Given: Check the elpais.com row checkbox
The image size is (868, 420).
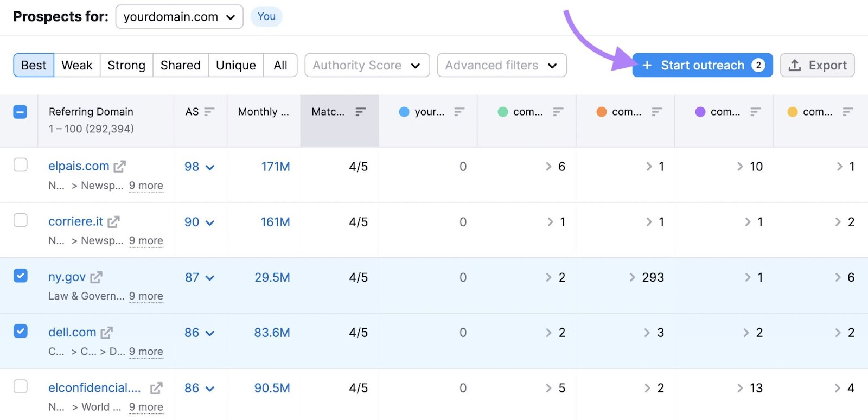Looking at the screenshot, I should pos(21,165).
